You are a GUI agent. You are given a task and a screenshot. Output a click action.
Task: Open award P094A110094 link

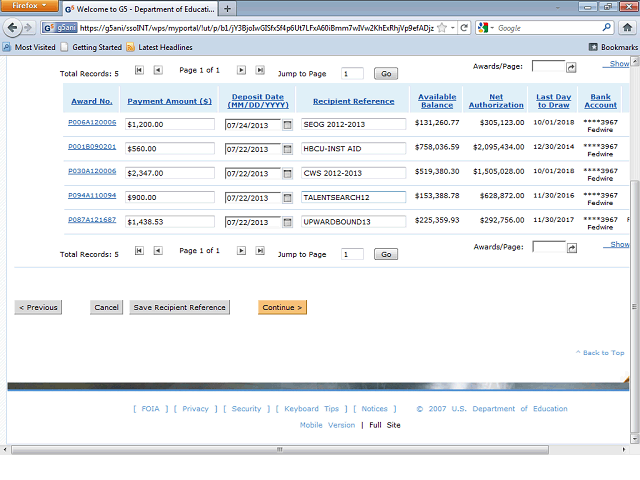pos(92,196)
